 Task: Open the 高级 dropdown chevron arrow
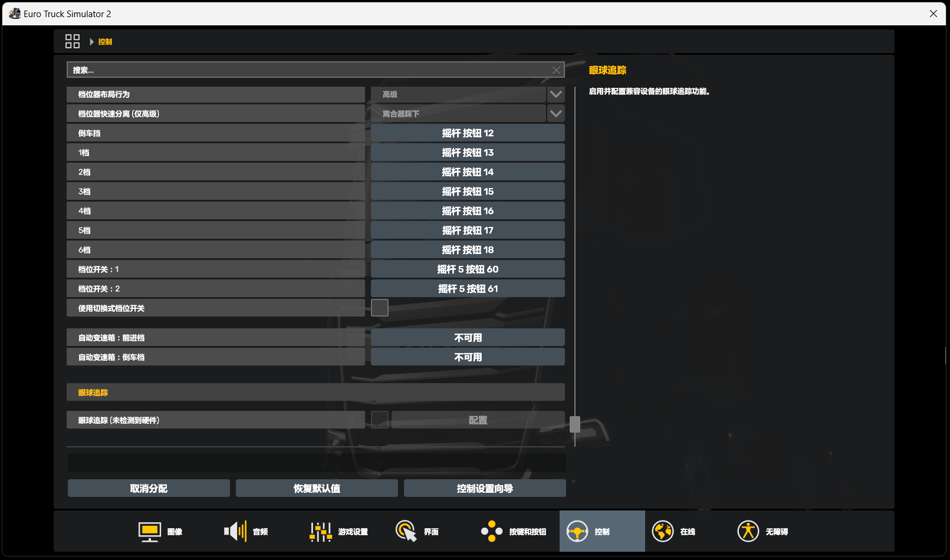click(555, 94)
